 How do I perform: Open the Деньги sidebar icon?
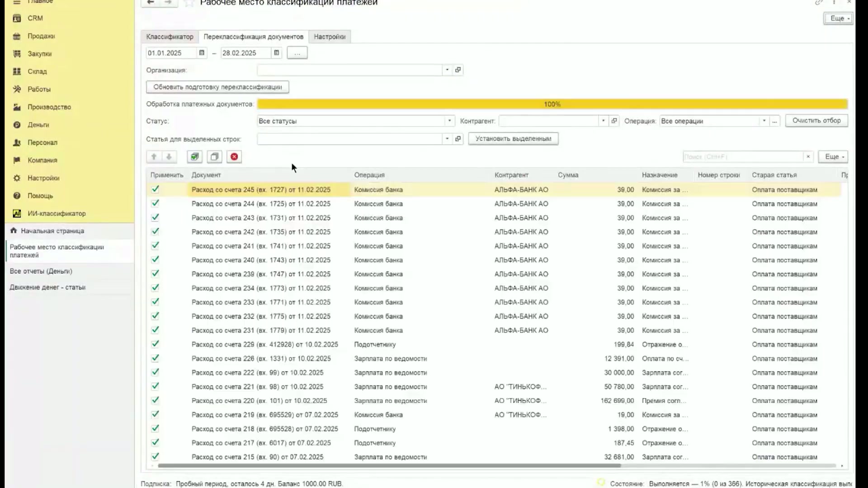tap(17, 125)
